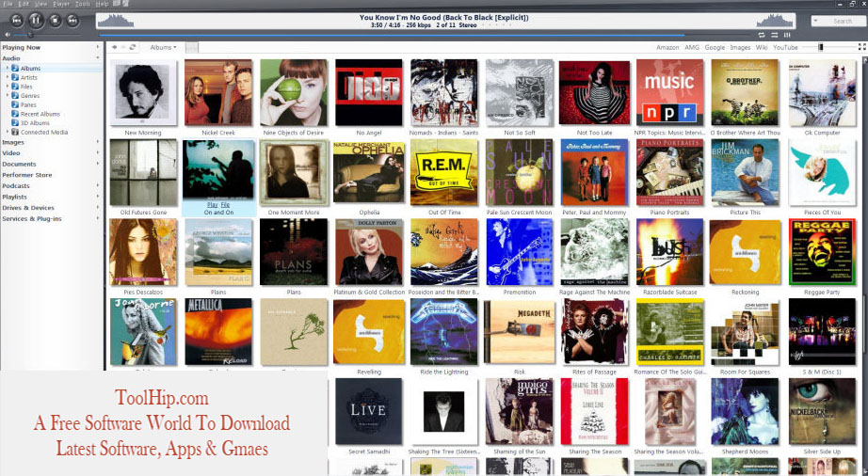Open the Documents section
The height and width of the screenshot is (476, 868).
pyautogui.click(x=19, y=165)
